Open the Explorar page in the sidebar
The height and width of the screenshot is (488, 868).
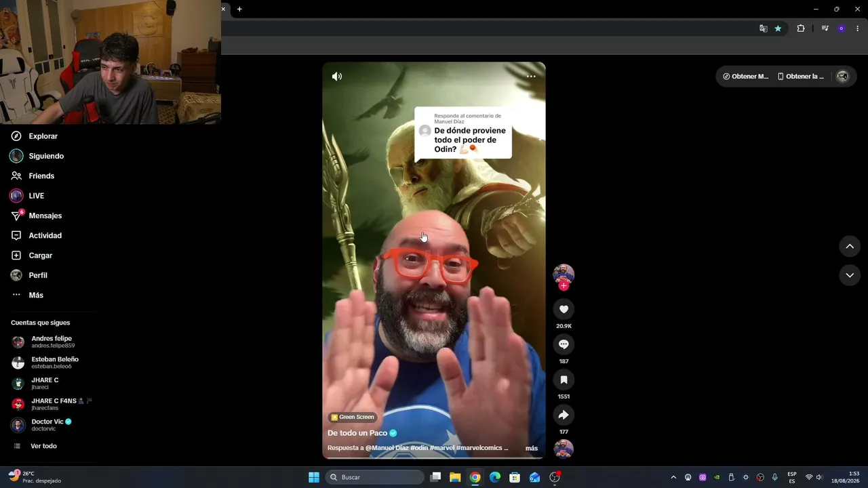(x=34, y=136)
